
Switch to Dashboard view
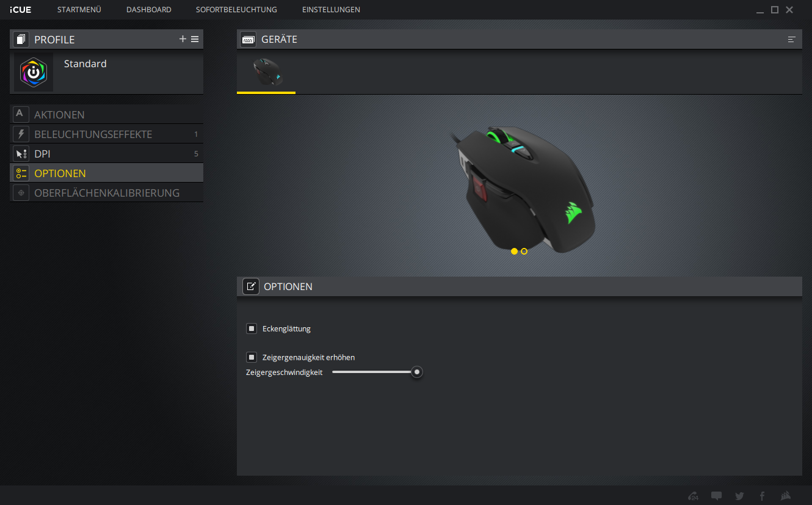point(148,10)
